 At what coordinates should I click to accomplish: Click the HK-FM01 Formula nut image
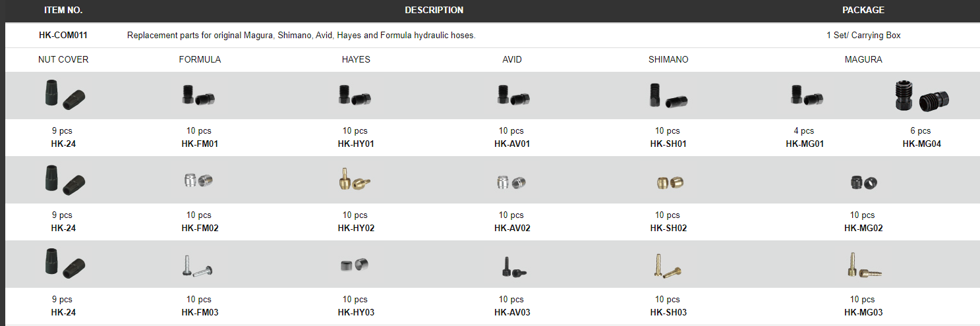click(199, 95)
